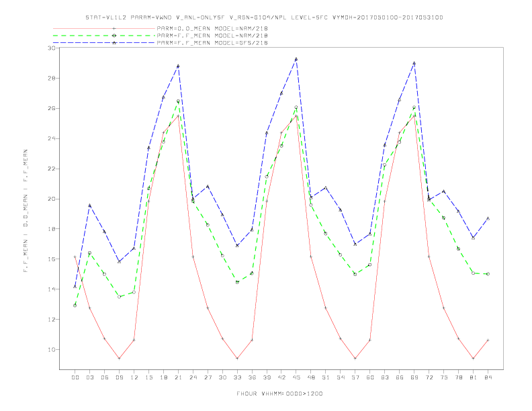Click the x-axis title FHOUR VHHMM:0000>1200
The width and height of the screenshot is (532, 411).
279,394
